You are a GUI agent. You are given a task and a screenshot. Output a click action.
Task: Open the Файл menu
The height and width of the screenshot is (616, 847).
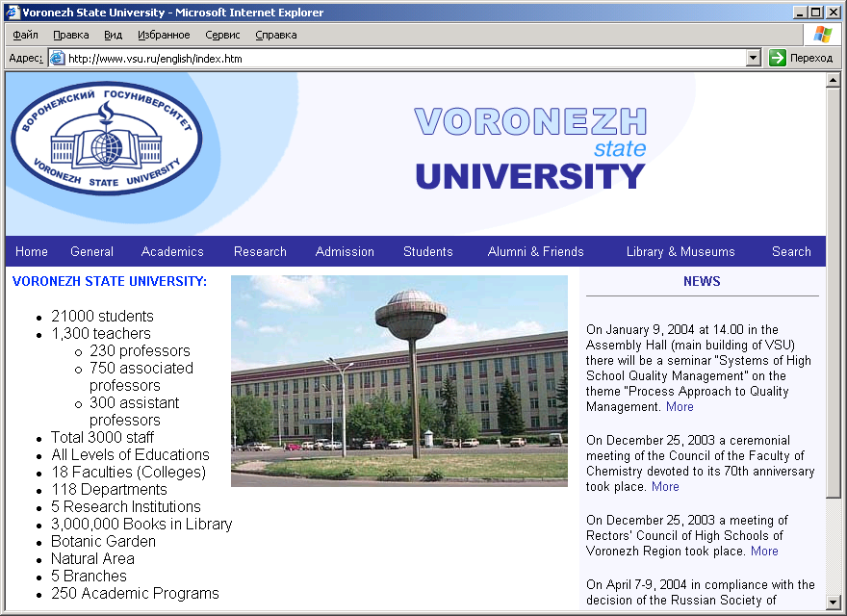coord(25,35)
